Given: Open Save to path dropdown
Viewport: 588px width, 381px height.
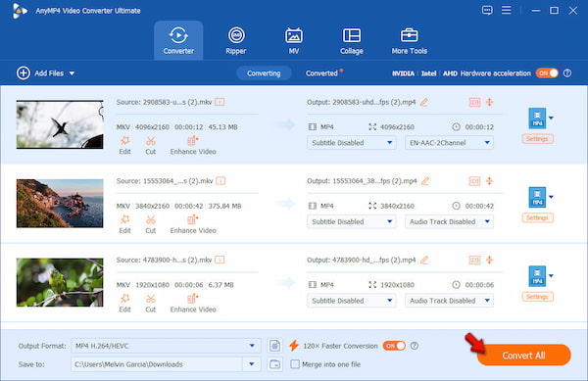Looking at the screenshot, I should point(252,364).
